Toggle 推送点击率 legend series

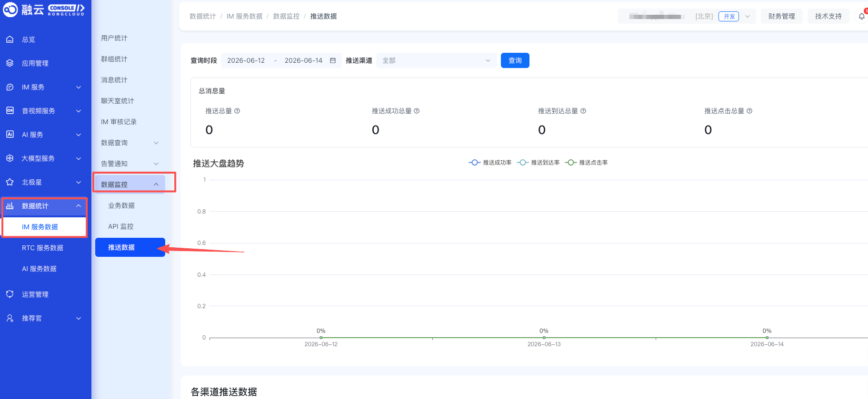pos(586,163)
